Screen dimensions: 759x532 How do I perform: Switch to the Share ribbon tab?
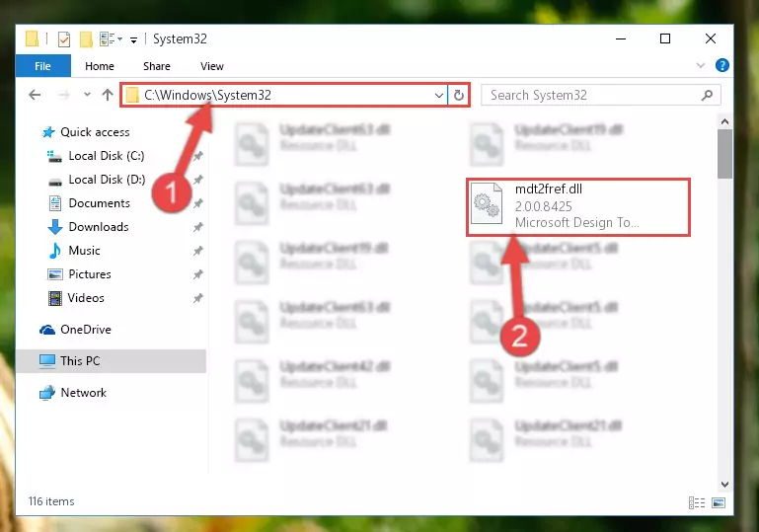(156, 66)
